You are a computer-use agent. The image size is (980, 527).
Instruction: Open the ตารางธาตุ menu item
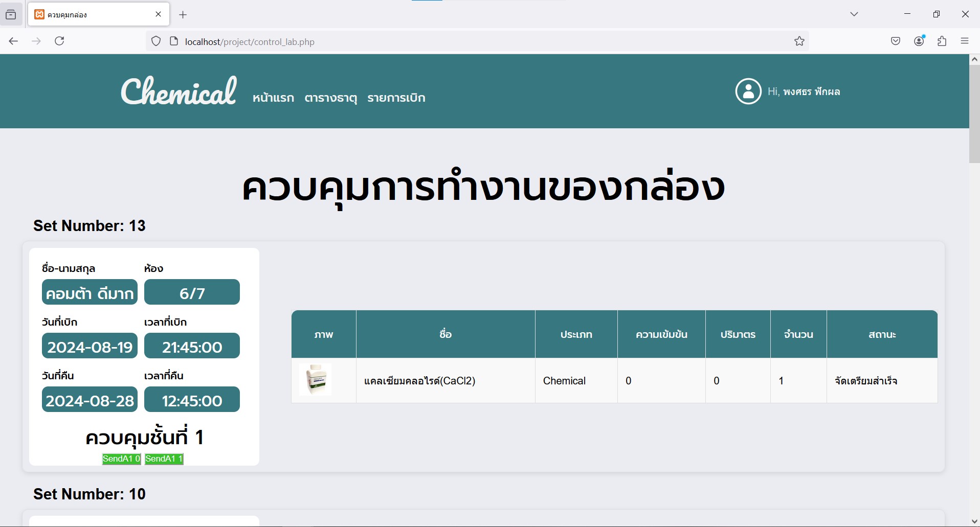pos(330,98)
